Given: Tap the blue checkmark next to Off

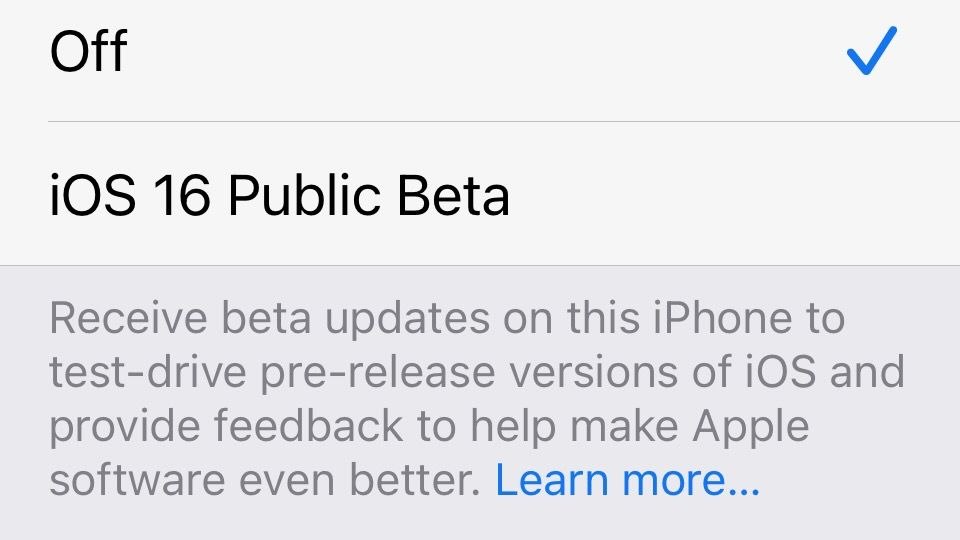Looking at the screenshot, I should tap(872, 51).
